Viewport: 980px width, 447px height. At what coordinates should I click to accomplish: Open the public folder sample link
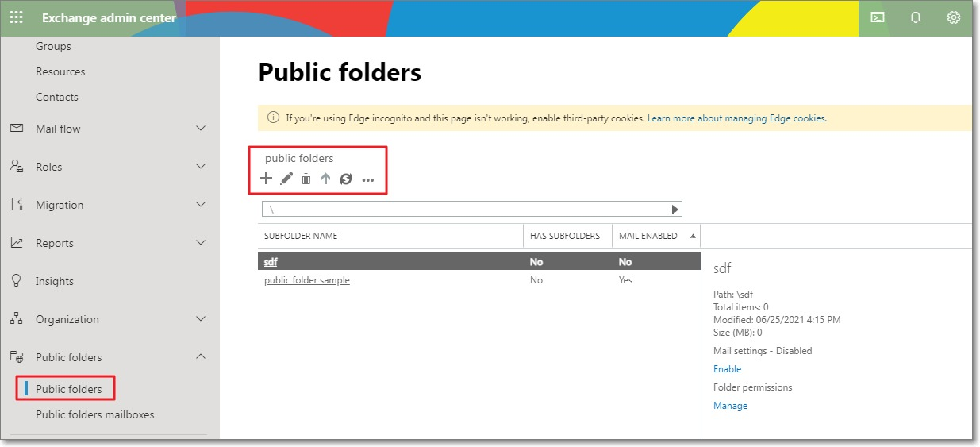(x=307, y=280)
